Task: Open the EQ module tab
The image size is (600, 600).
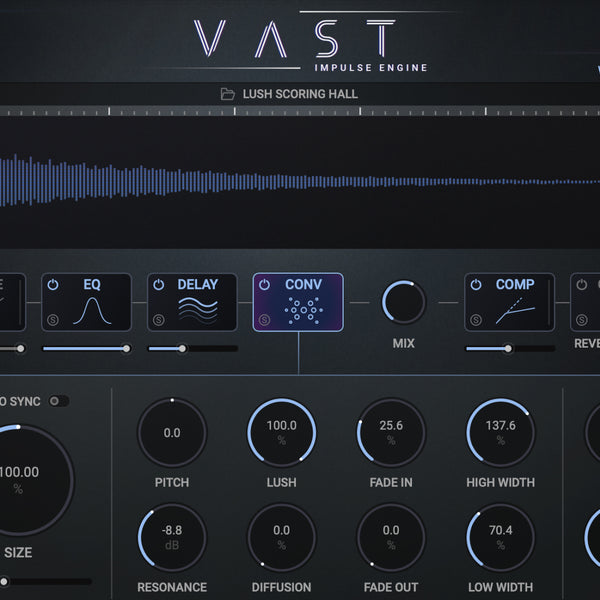Action: coord(86,302)
